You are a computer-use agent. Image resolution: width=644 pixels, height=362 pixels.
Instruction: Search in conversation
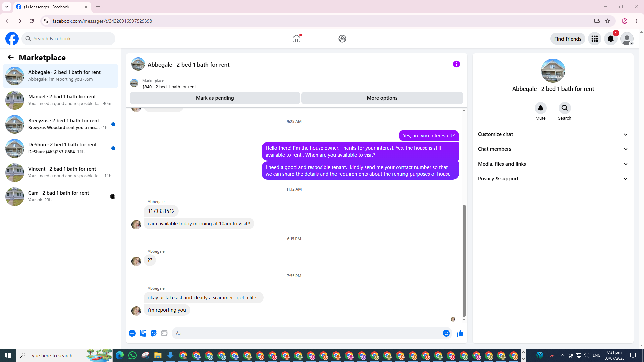click(x=565, y=108)
